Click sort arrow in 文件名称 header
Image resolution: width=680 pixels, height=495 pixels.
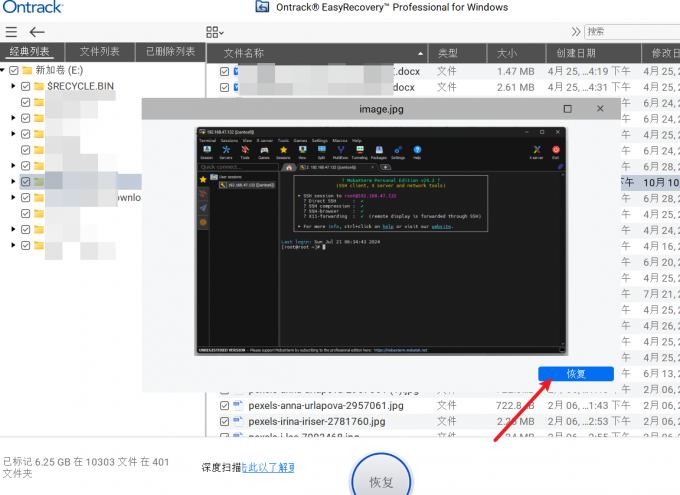click(420, 54)
